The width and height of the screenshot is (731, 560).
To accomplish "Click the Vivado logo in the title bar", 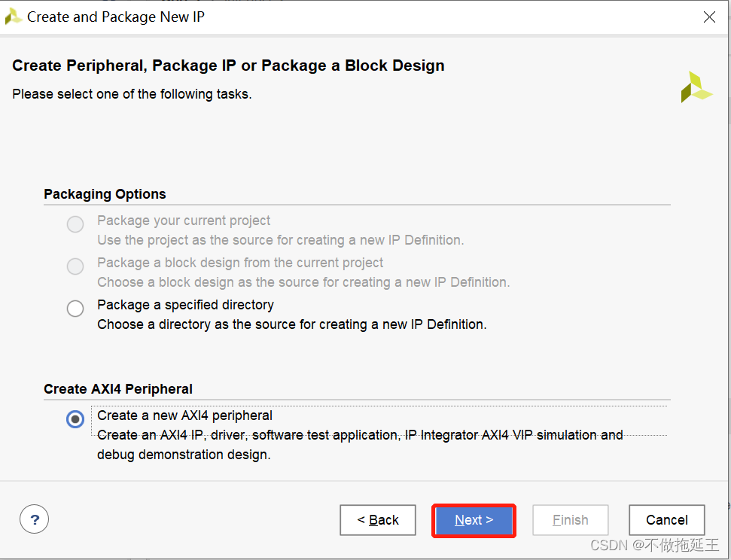I will (x=13, y=17).
